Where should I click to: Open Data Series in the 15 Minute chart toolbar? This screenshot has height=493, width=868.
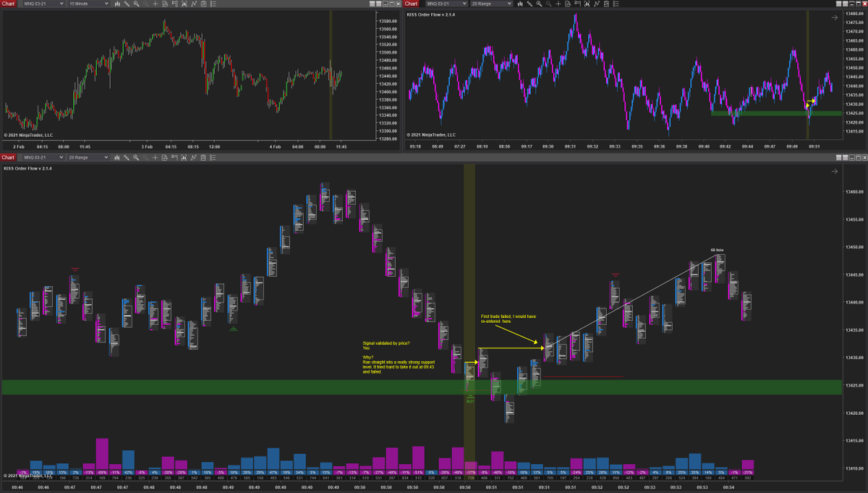click(184, 4)
